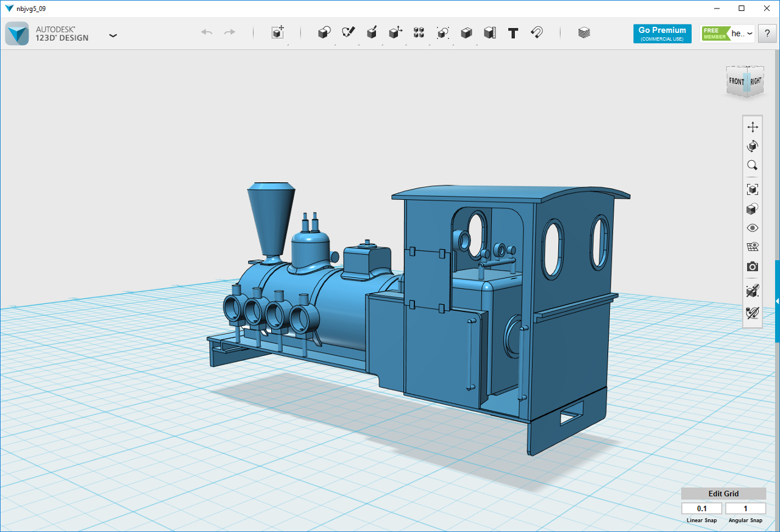Click the Fit view icon
Screen dimensions: 780x532
753,189
